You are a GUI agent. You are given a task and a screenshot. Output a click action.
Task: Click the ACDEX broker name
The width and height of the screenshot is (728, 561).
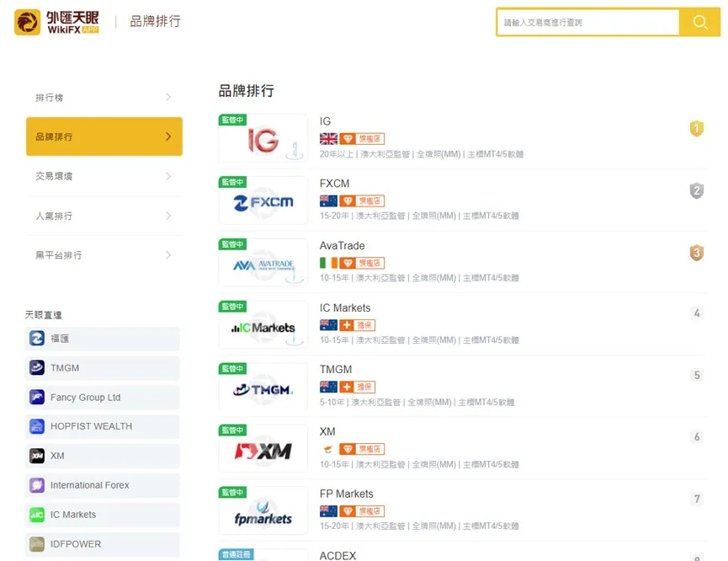(x=337, y=555)
